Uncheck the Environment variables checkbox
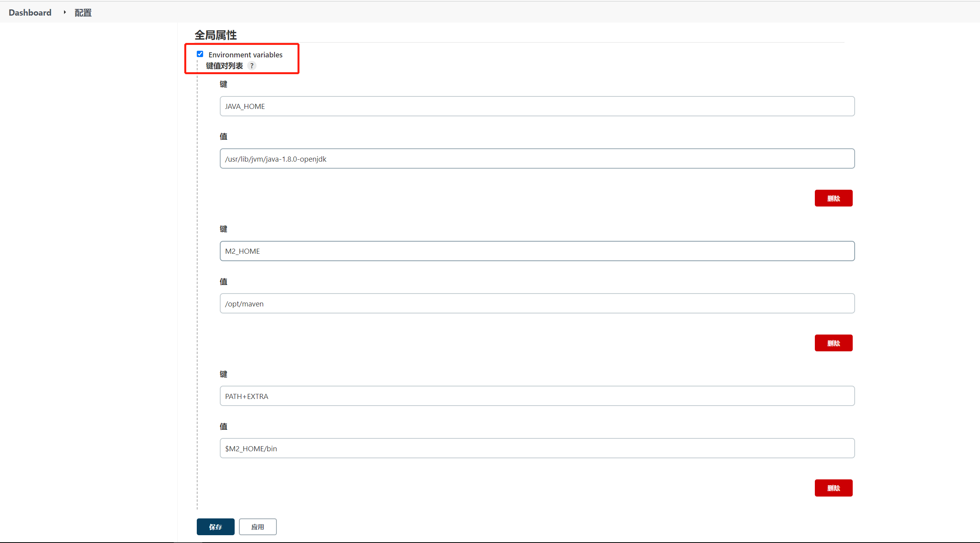 pos(200,54)
